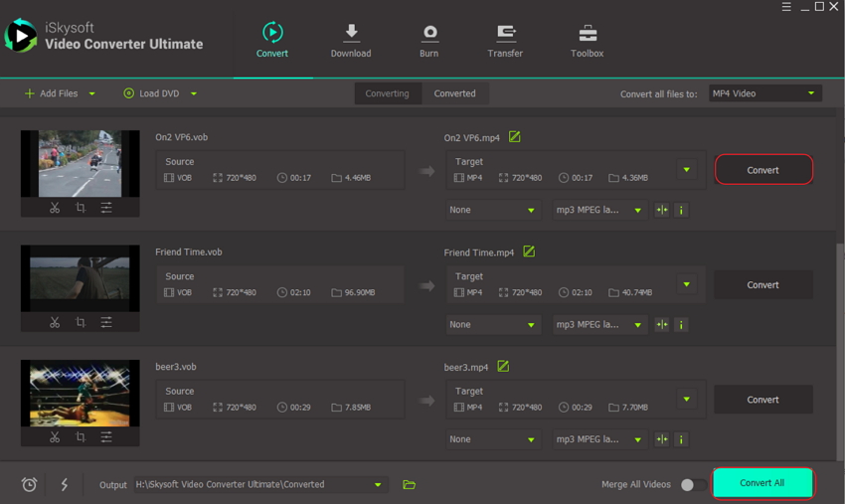Go to the Burn section
Viewport: 845px width, 504px height.
pyautogui.click(x=428, y=41)
